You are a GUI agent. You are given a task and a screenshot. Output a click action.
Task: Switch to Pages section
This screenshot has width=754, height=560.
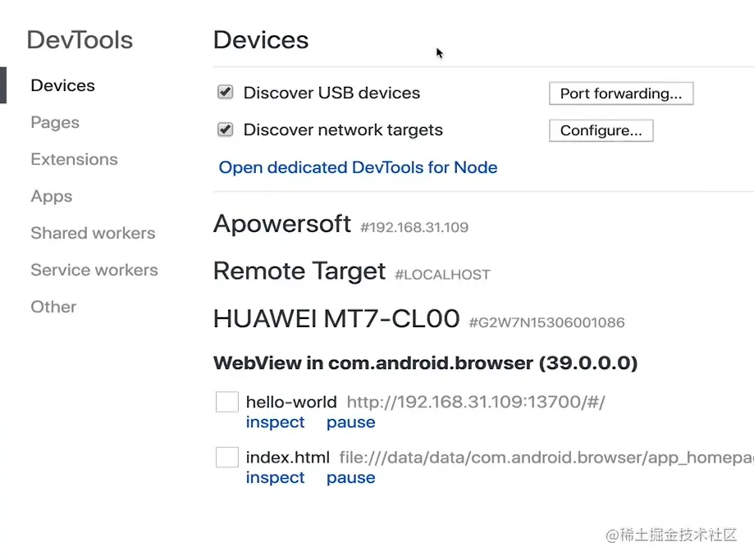point(55,122)
